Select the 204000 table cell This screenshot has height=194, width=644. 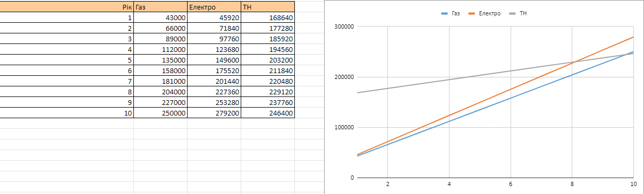160,92
